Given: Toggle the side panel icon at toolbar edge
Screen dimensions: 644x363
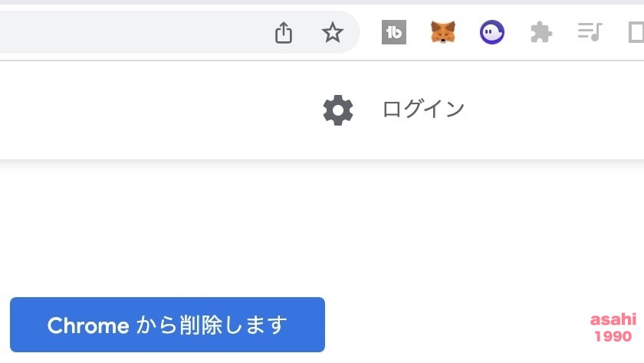Looking at the screenshot, I should click(636, 32).
